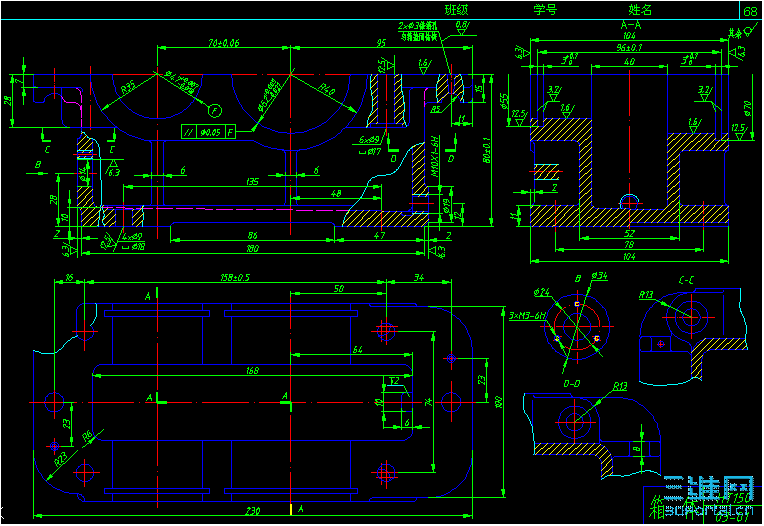Screen dimensions: 764x526
Task: Click the D-D section view title
Action: click(572, 384)
